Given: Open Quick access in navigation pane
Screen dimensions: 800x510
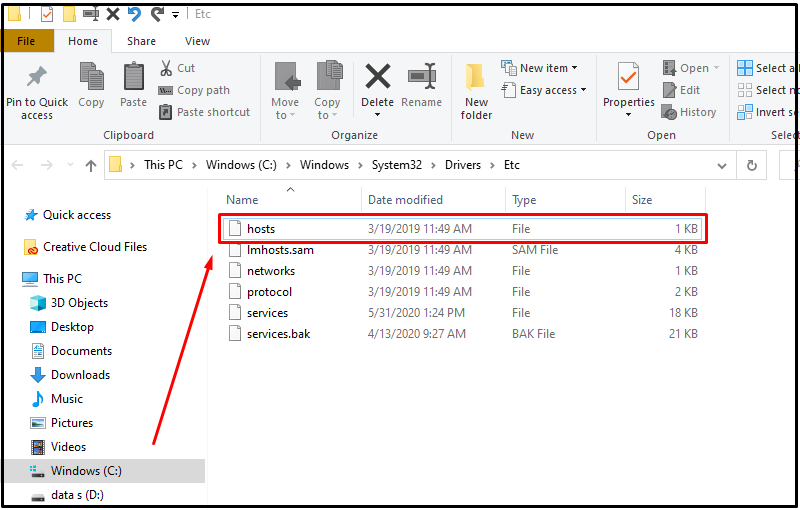Looking at the screenshot, I should click(x=68, y=215).
